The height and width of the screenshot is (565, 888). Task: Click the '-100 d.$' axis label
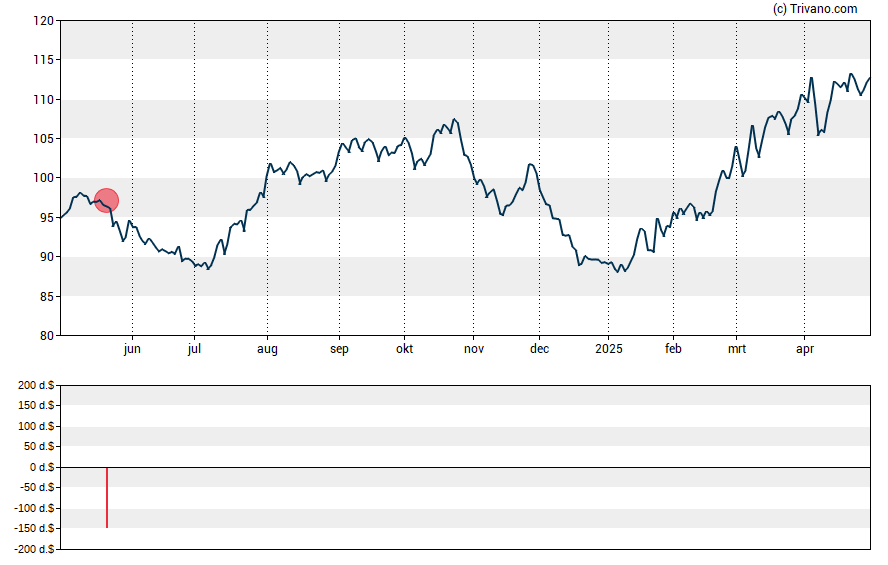[35, 508]
